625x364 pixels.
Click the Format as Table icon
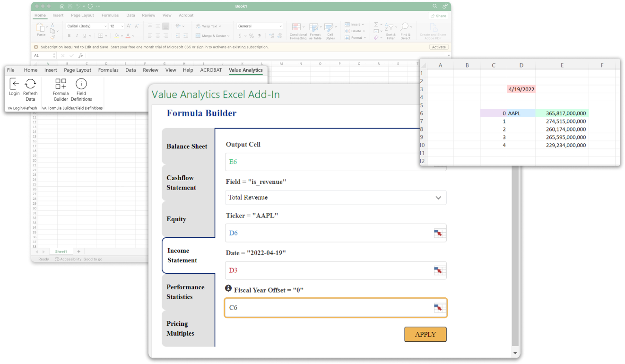click(x=315, y=27)
